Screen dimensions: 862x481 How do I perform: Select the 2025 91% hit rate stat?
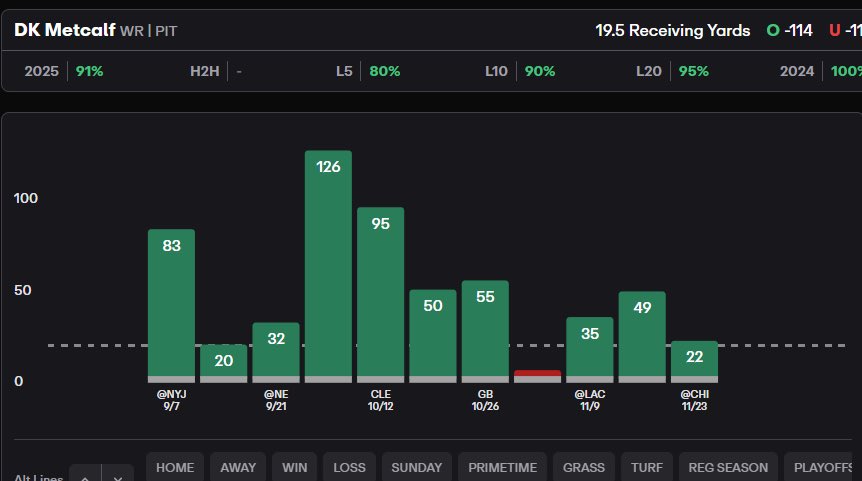click(x=64, y=71)
